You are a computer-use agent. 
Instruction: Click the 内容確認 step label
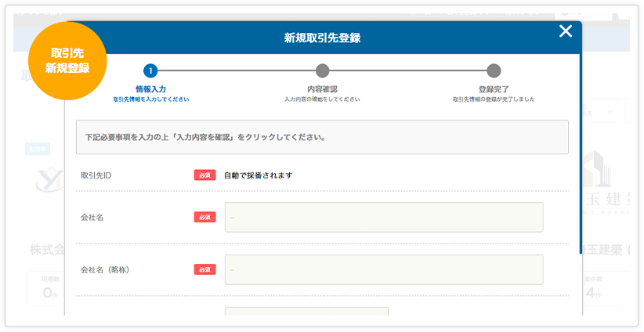pyautogui.click(x=323, y=89)
